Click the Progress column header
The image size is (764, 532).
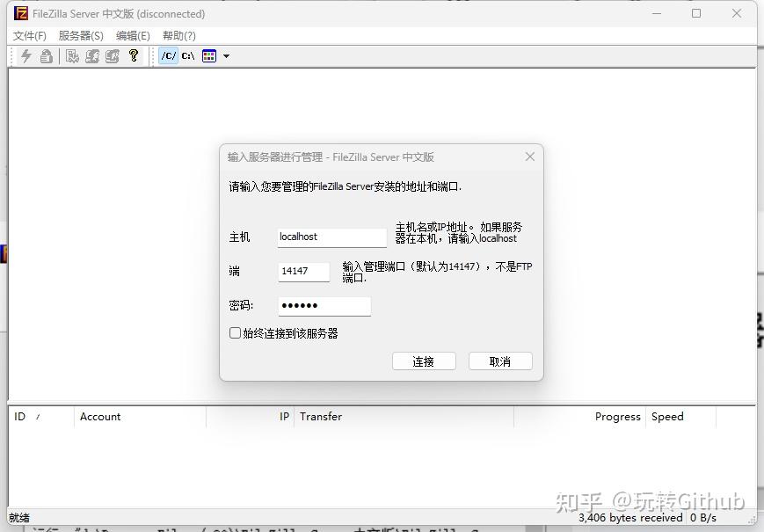[580, 417]
